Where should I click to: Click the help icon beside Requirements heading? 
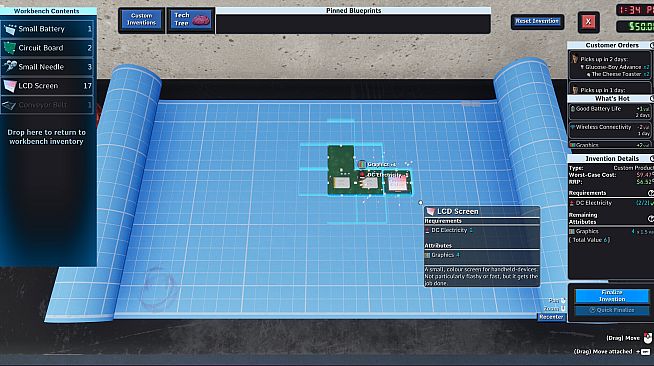[651, 193]
